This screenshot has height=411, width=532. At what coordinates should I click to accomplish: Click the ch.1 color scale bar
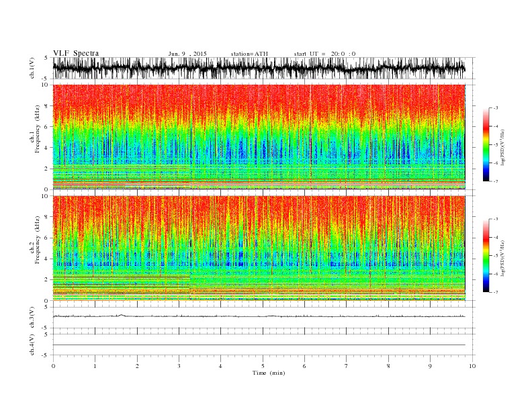[486, 144]
